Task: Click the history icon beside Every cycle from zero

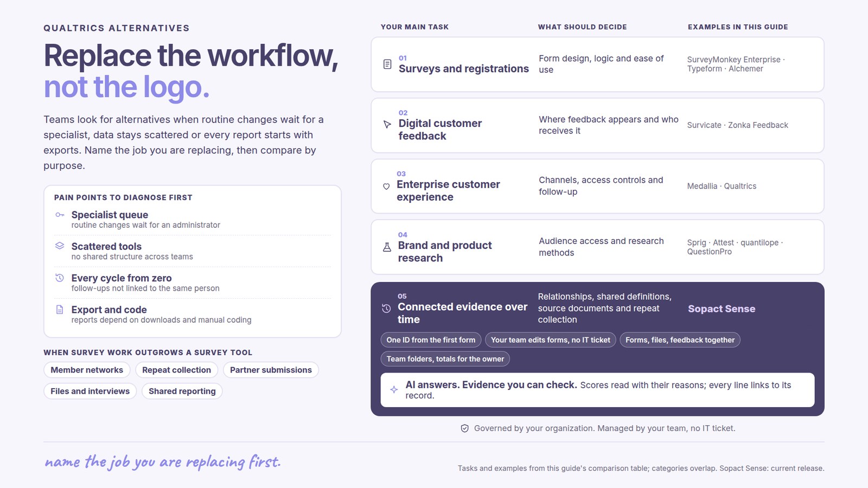Action: pyautogui.click(x=60, y=278)
